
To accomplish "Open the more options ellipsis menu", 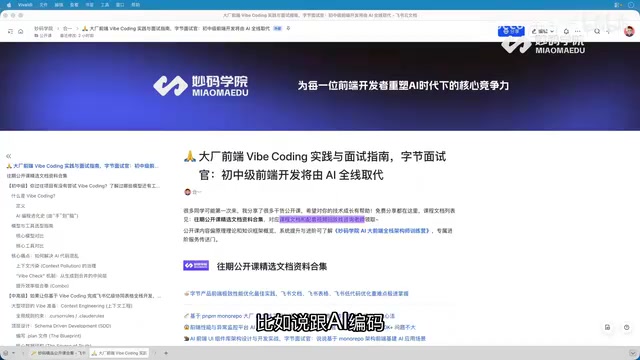I will tap(578, 31).
